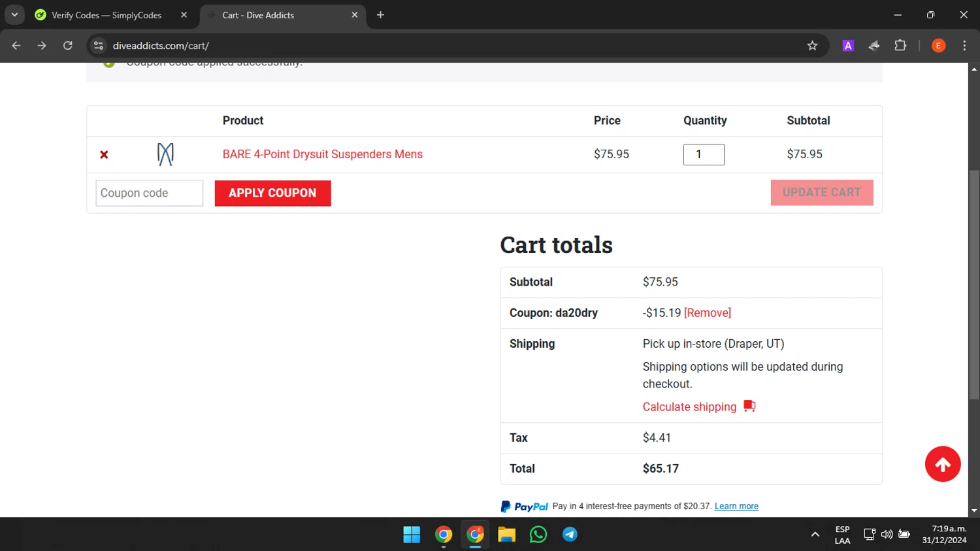The height and width of the screenshot is (551, 980).
Task: Click the quantity input field
Action: coord(704,154)
